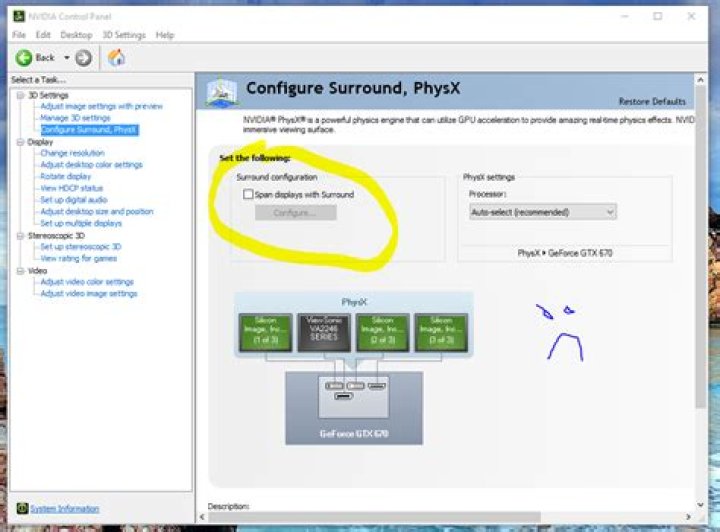Select Adjust desktop size and position

(x=97, y=212)
